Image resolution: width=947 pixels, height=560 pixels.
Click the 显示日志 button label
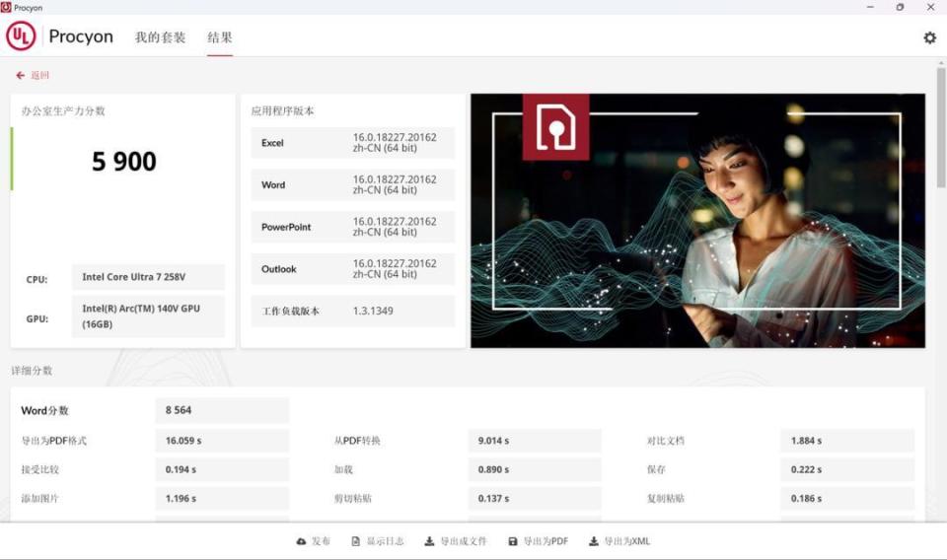[386, 541]
